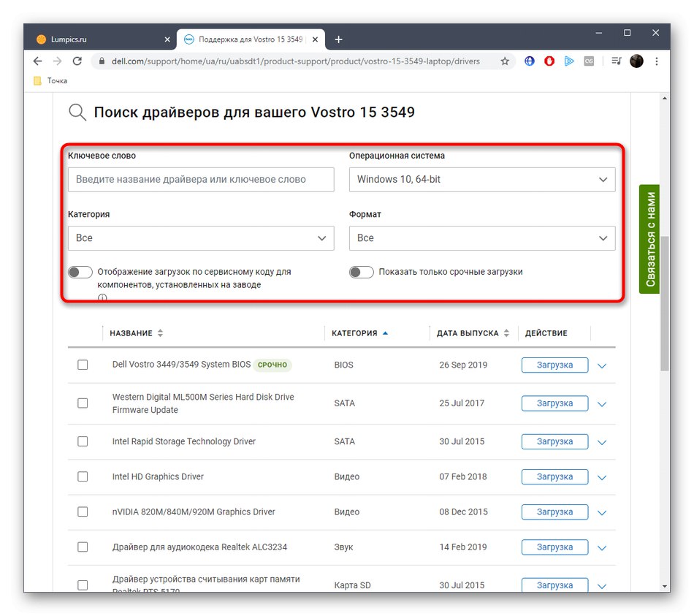The height and width of the screenshot is (616, 694).
Task: Open the Точка bookmarks folder
Action: [x=51, y=80]
